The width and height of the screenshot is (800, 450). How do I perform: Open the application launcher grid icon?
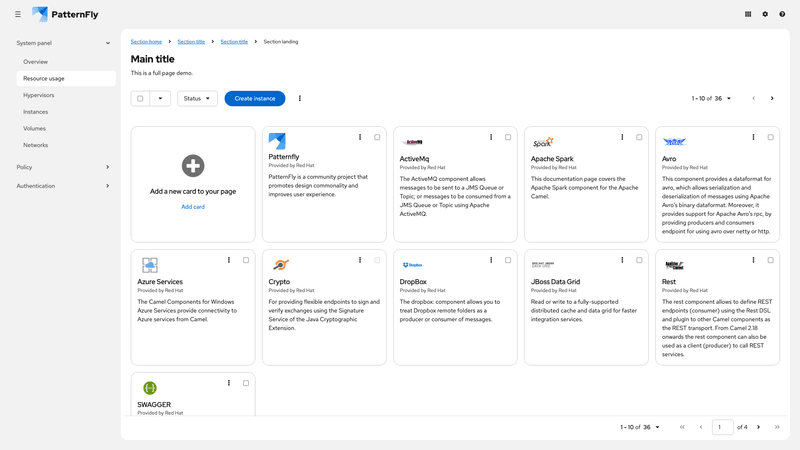click(748, 14)
